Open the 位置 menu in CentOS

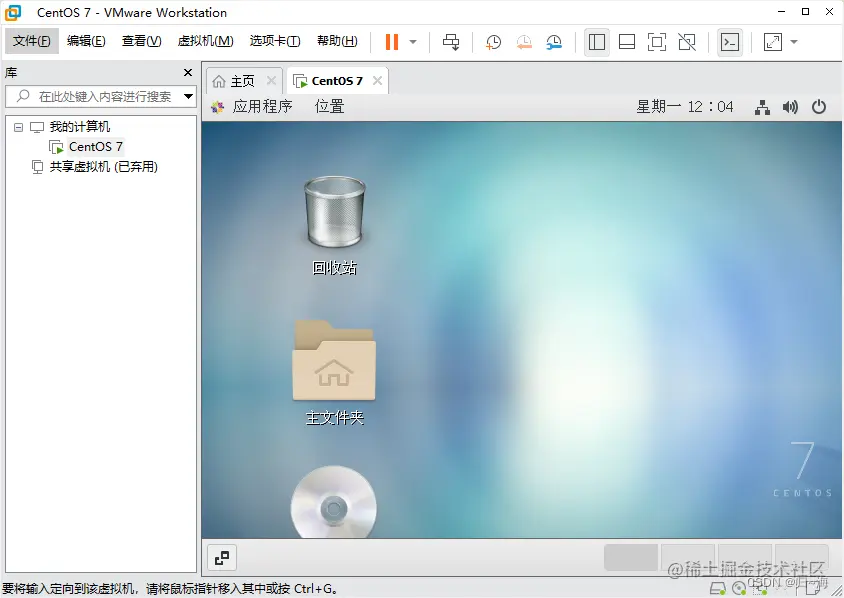tap(329, 107)
